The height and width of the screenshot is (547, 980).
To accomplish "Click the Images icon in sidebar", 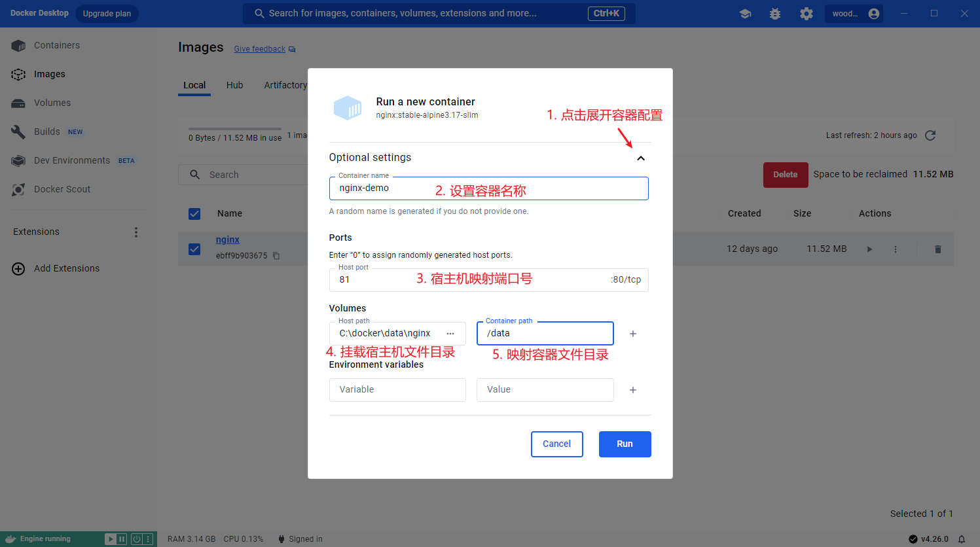I will point(18,75).
